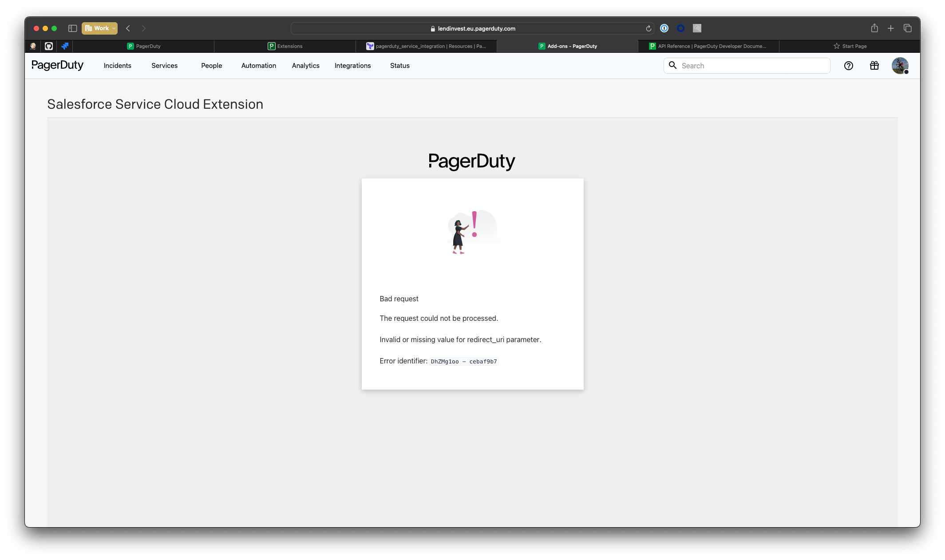Reload the page with the refresh icon
Viewport: 945px width, 560px height.
point(648,28)
